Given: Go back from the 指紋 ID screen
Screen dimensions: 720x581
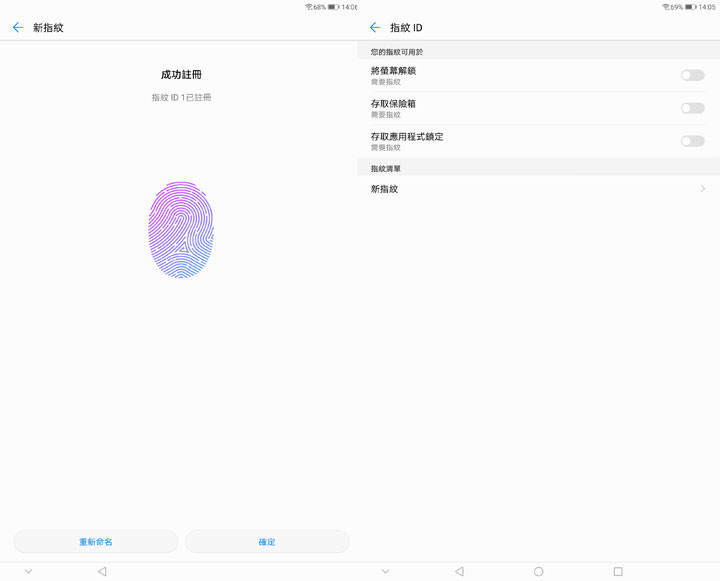Looking at the screenshot, I should [x=375, y=28].
